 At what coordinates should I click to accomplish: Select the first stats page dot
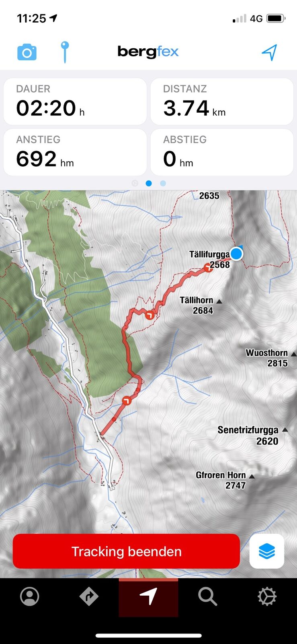(x=135, y=183)
